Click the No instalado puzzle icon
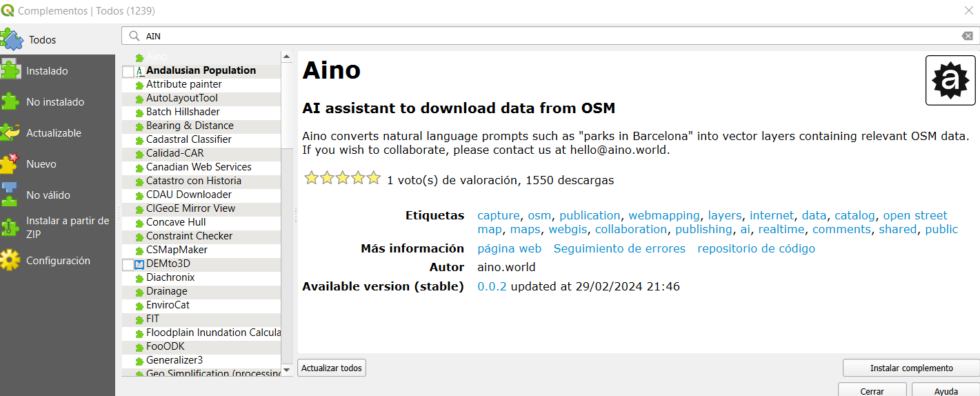 click(10, 101)
